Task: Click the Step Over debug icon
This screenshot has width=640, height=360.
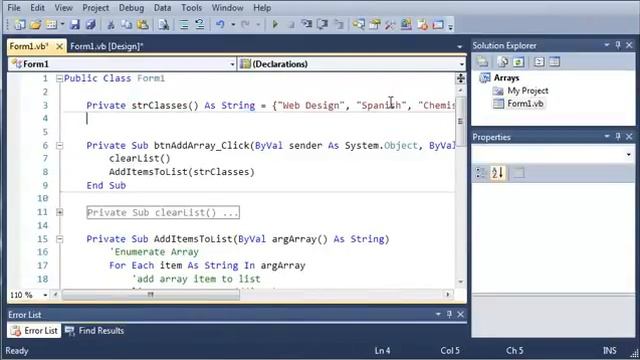Action: click(x=322, y=24)
